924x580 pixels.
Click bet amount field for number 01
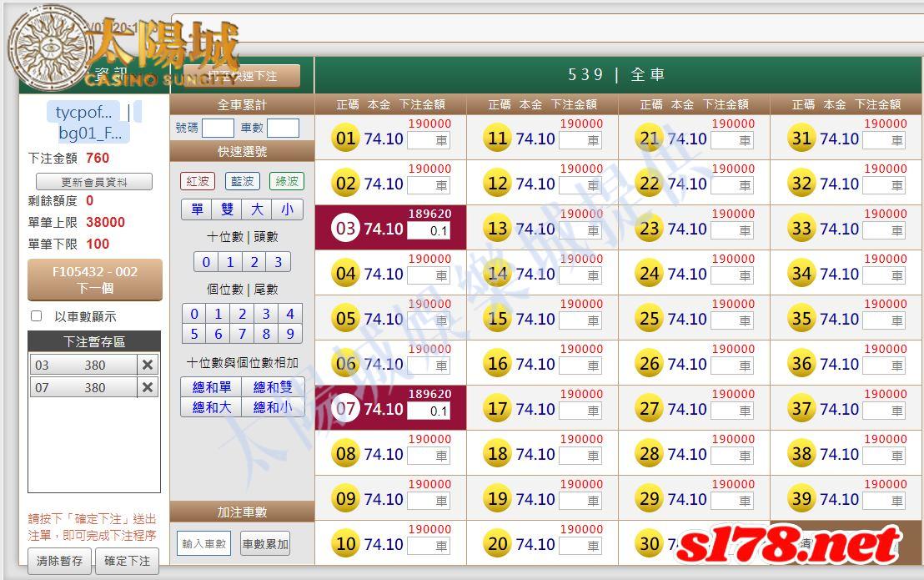pos(429,140)
